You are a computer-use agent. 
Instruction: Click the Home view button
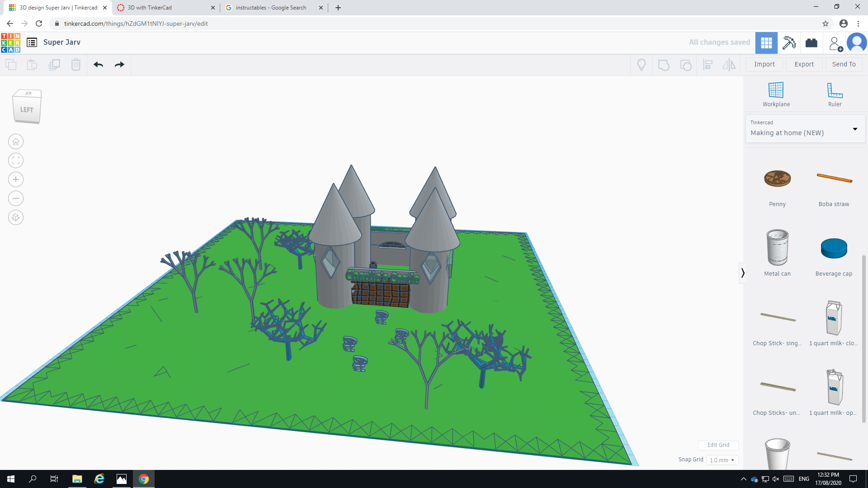click(x=16, y=142)
